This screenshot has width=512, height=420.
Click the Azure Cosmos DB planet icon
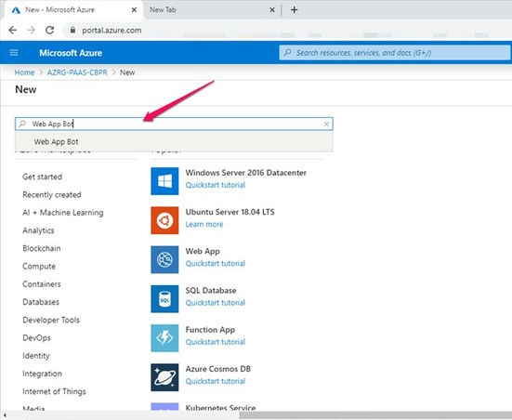[164, 377]
